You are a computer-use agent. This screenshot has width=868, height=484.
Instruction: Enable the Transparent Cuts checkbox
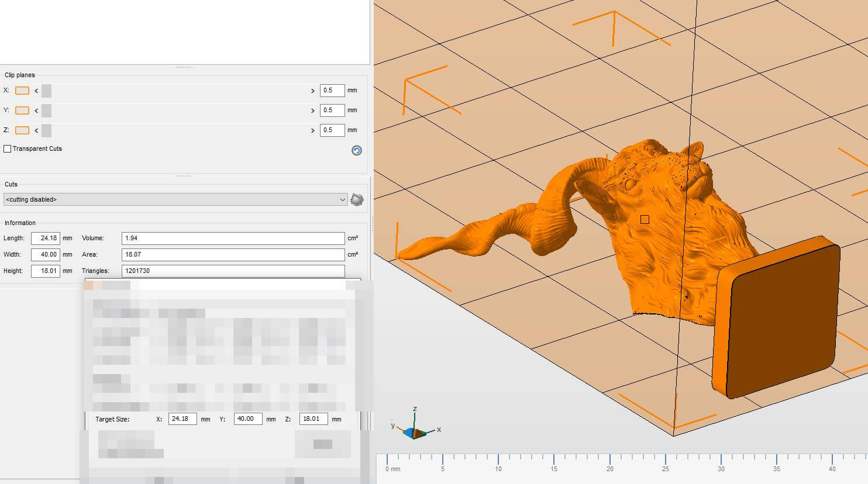(x=8, y=149)
